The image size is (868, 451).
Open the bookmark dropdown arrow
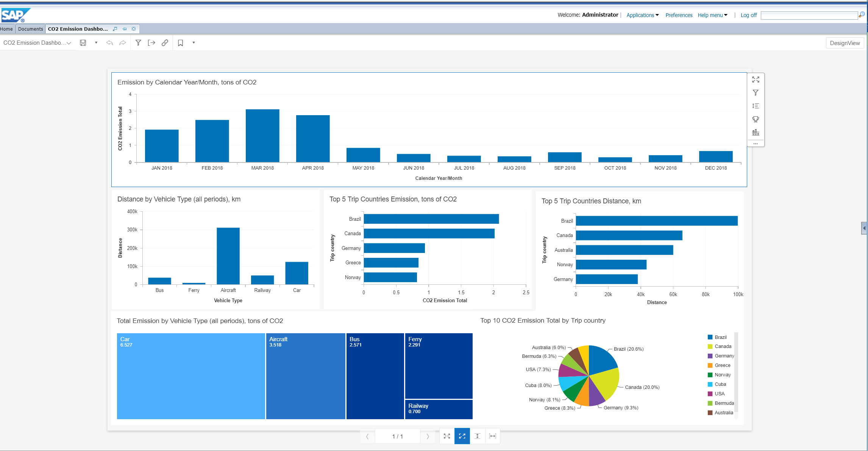194,43
